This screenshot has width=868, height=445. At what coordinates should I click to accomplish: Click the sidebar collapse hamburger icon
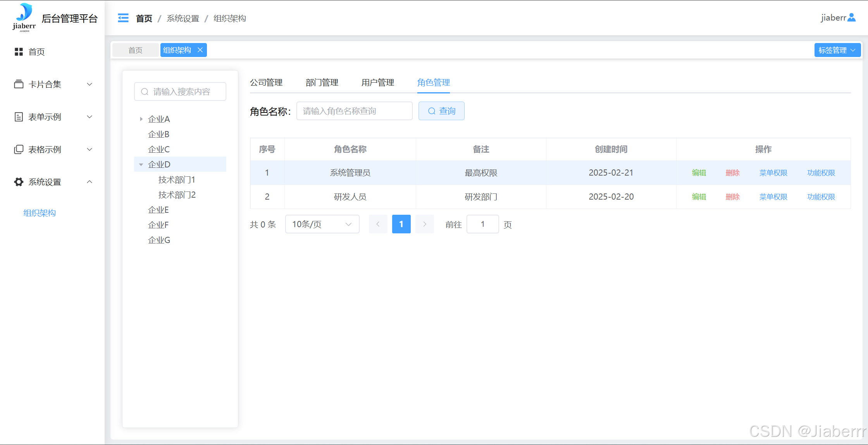[x=123, y=18]
